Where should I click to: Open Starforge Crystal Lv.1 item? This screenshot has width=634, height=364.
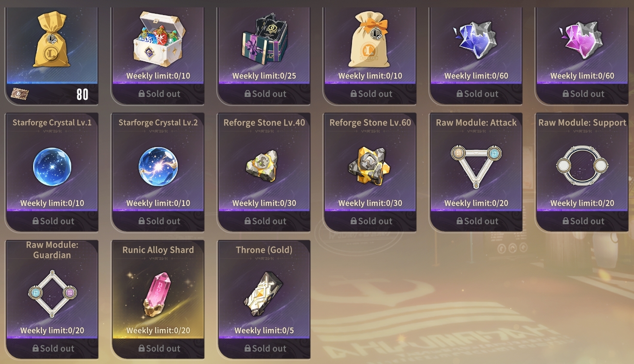click(52, 167)
